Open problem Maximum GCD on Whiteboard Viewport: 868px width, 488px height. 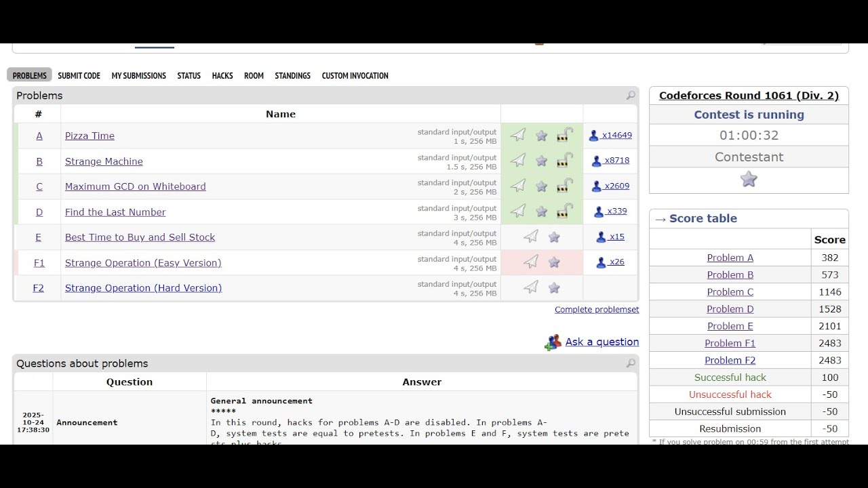(x=135, y=186)
